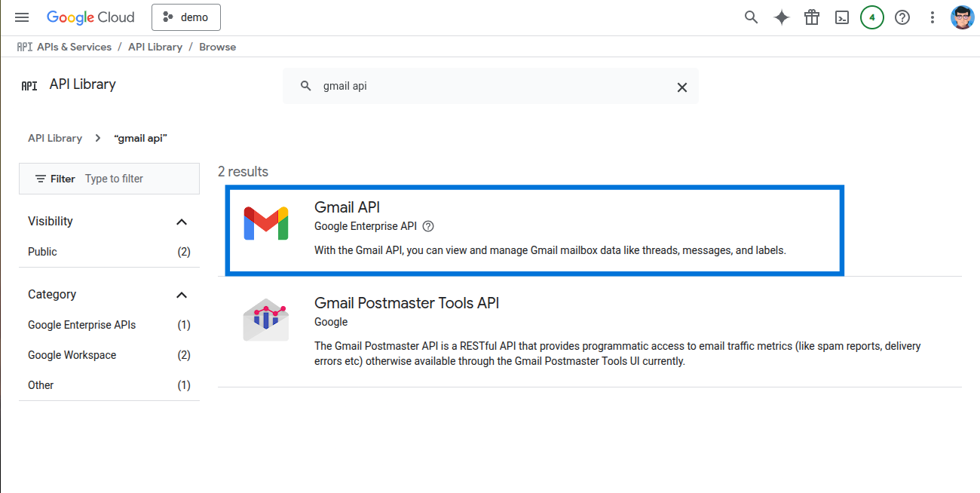Go to API Library in top breadcrumb
This screenshot has height=493, width=980.
click(x=155, y=47)
